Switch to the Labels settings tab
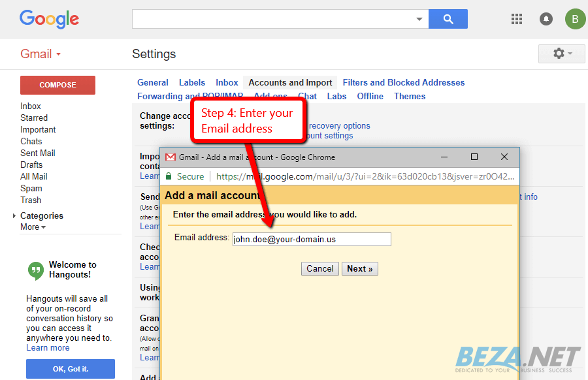The width and height of the screenshot is (588, 380). pyautogui.click(x=192, y=82)
